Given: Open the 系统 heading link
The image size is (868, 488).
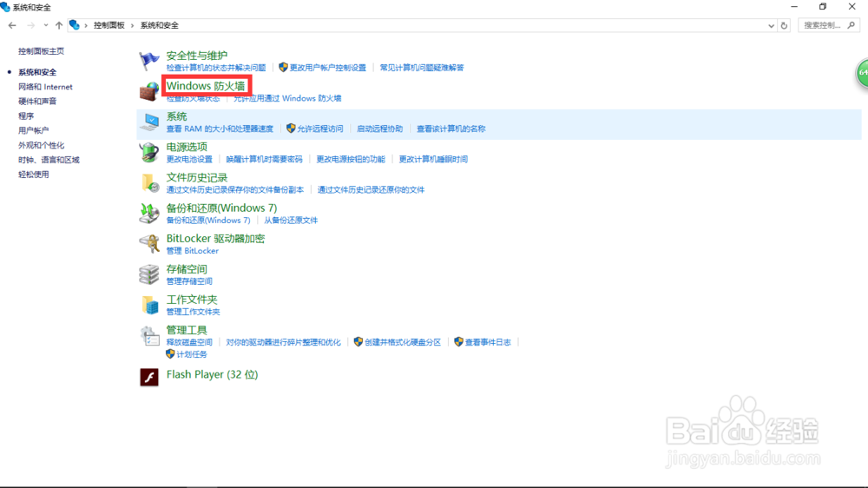Looking at the screenshot, I should pyautogui.click(x=176, y=116).
